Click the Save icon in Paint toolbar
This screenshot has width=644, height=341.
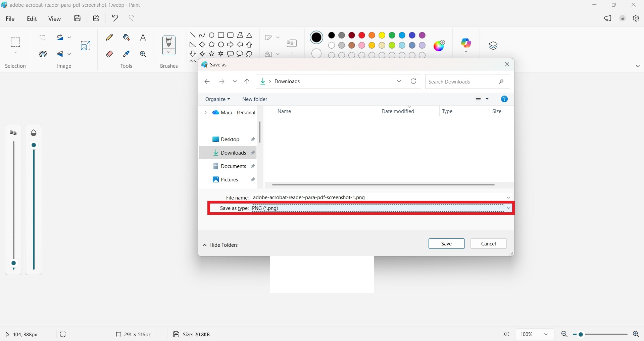point(78,18)
